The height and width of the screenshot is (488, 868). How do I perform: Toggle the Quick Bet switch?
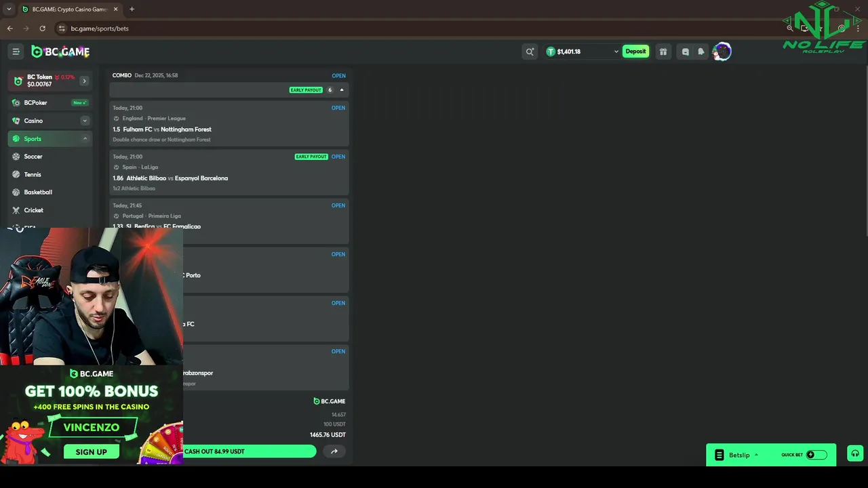[x=816, y=455]
